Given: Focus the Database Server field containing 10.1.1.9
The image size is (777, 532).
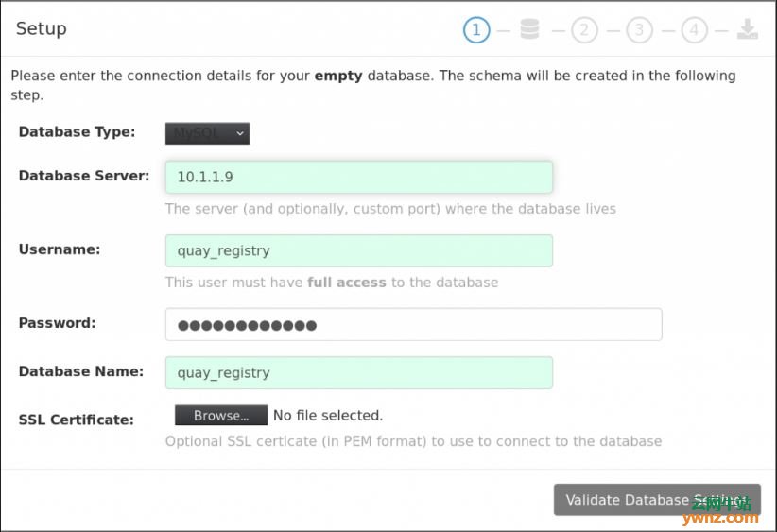Looking at the screenshot, I should tap(358, 177).
